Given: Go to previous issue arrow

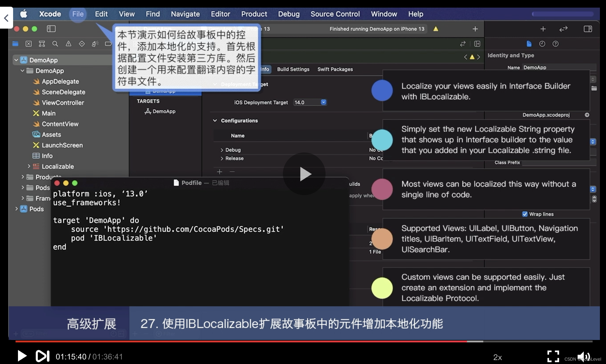Looking at the screenshot, I should (465, 57).
